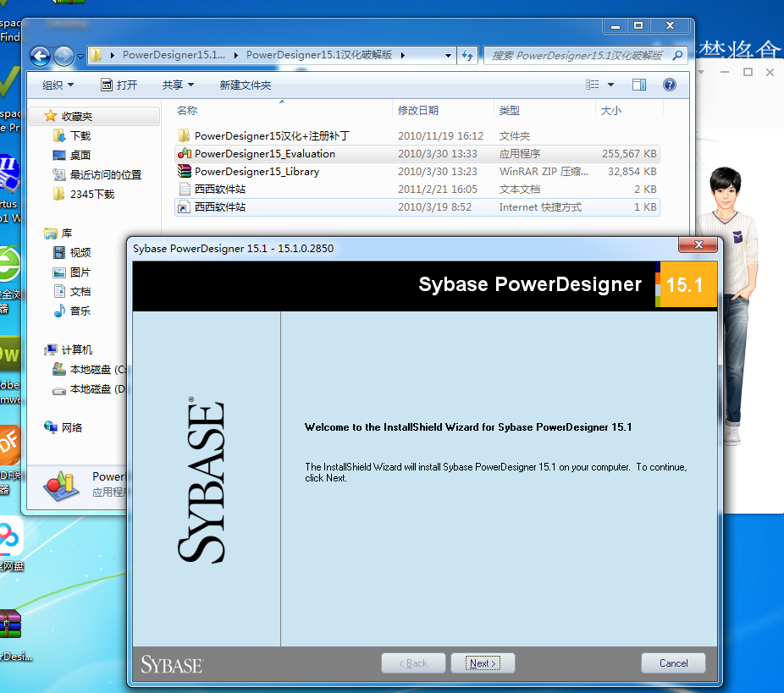Select 下载 in the favorites sidebar
The height and width of the screenshot is (693, 784).
click(80, 135)
